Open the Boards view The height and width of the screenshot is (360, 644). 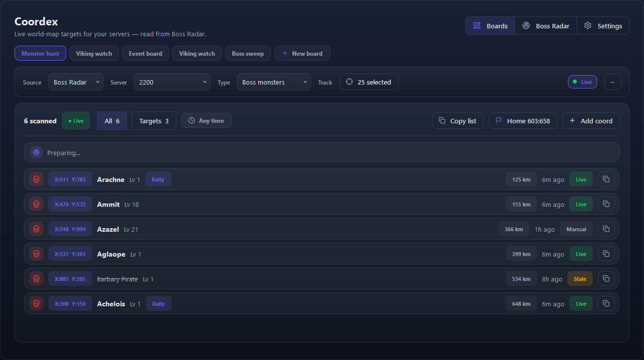pos(490,26)
